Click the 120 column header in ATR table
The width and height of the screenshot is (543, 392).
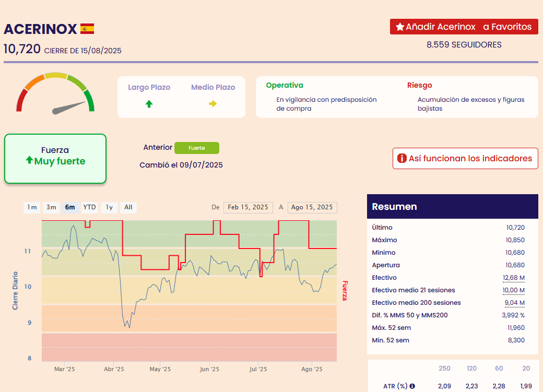471,369
